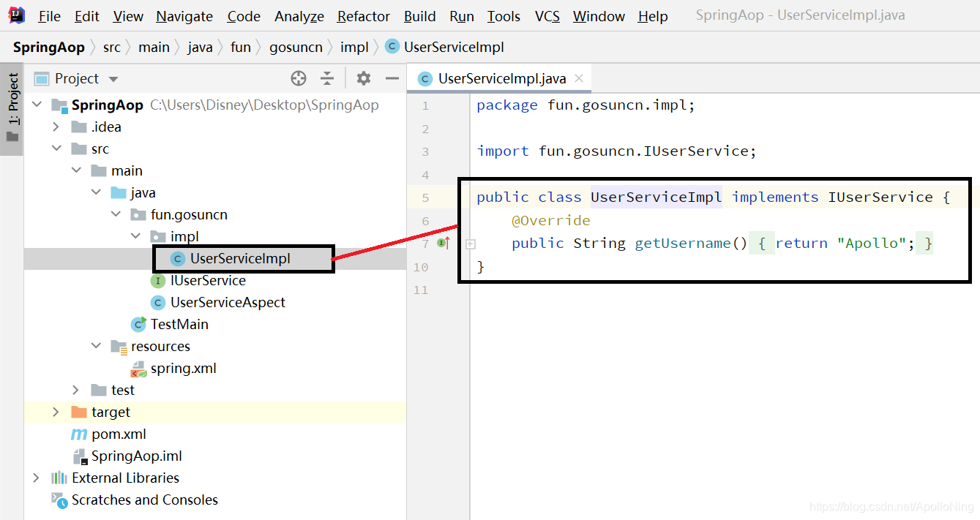This screenshot has height=520, width=980.
Task: Click the IntelliJ IDEA logo icon
Action: [x=16, y=15]
